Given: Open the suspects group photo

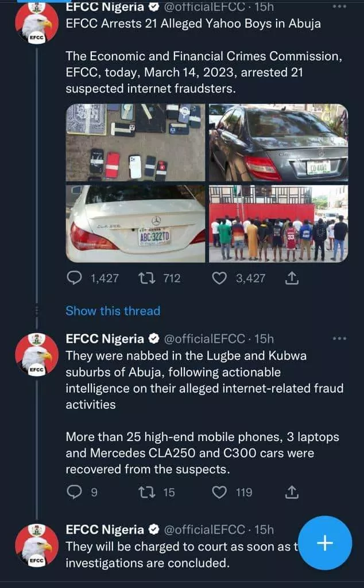Looking at the screenshot, I should click(278, 223).
